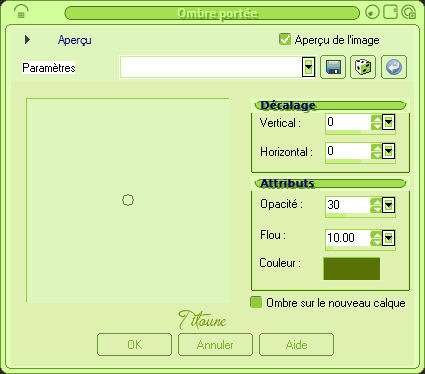Viewport: 425px width, 374px height.
Task: Open the Paramètres presets dropdown
Action: point(309,67)
